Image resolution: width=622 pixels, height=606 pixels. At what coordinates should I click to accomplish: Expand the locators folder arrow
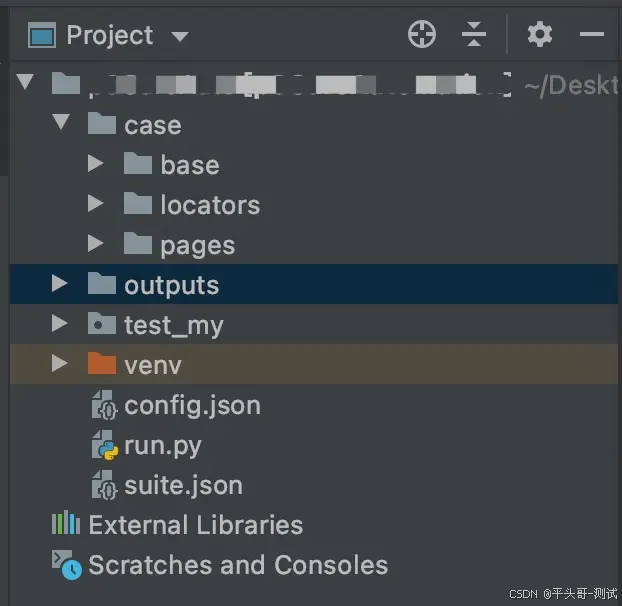click(96, 203)
